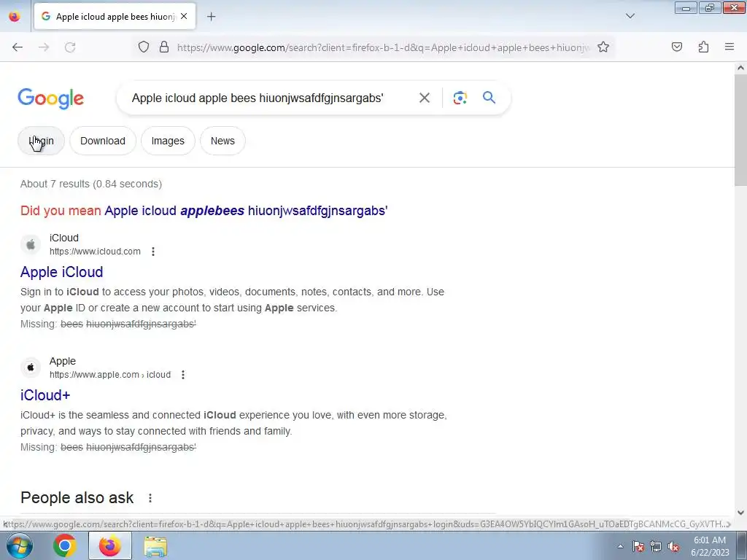
Task: Switch to the News results tab
Action: pos(222,141)
